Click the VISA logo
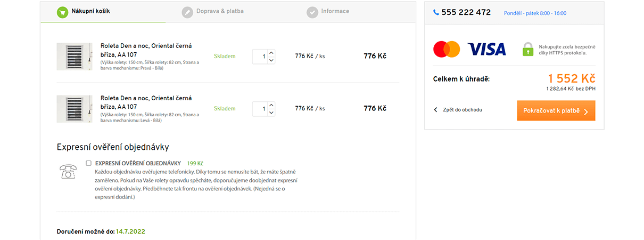 coord(486,50)
